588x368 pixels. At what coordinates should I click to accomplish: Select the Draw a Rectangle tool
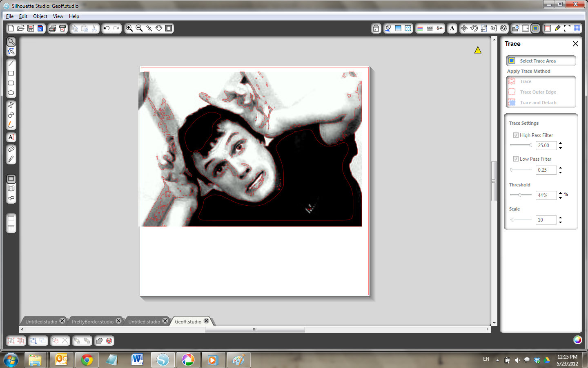[11, 73]
